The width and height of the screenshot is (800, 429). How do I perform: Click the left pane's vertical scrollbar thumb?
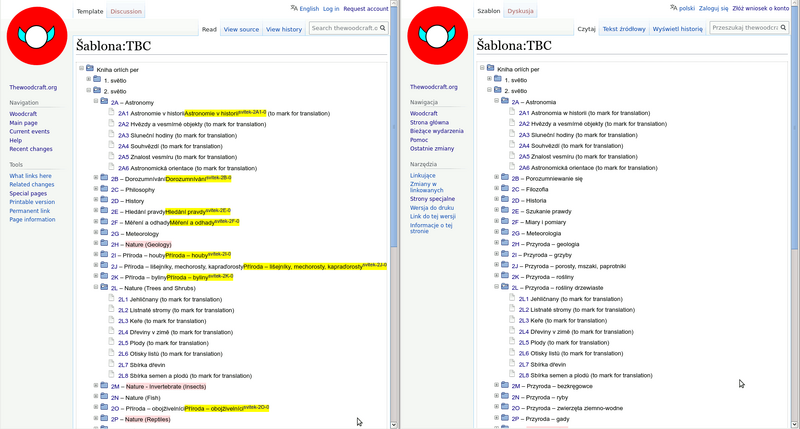tap(393, 128)
